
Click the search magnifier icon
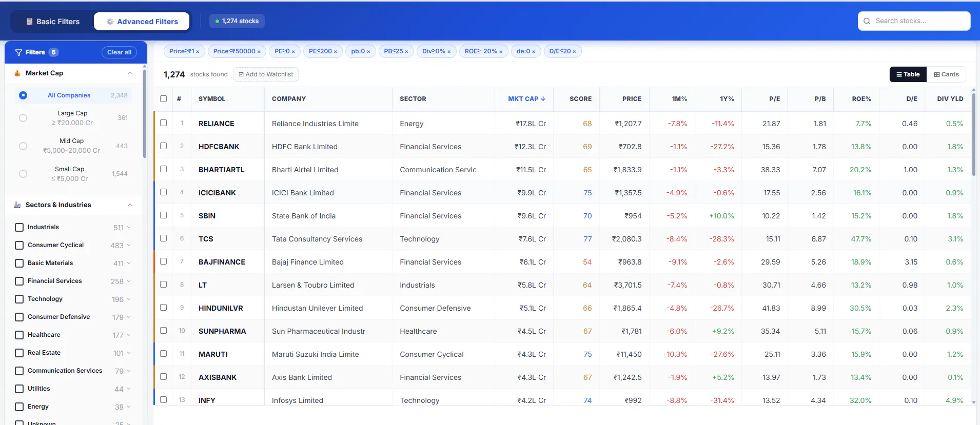[x=867, y=21]
